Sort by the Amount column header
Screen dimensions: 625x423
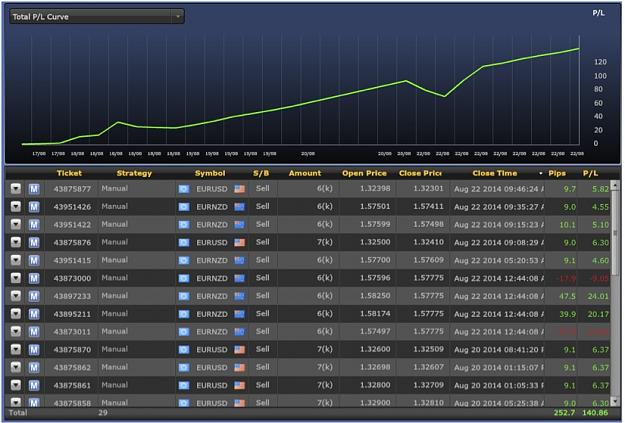pos(305,173)
